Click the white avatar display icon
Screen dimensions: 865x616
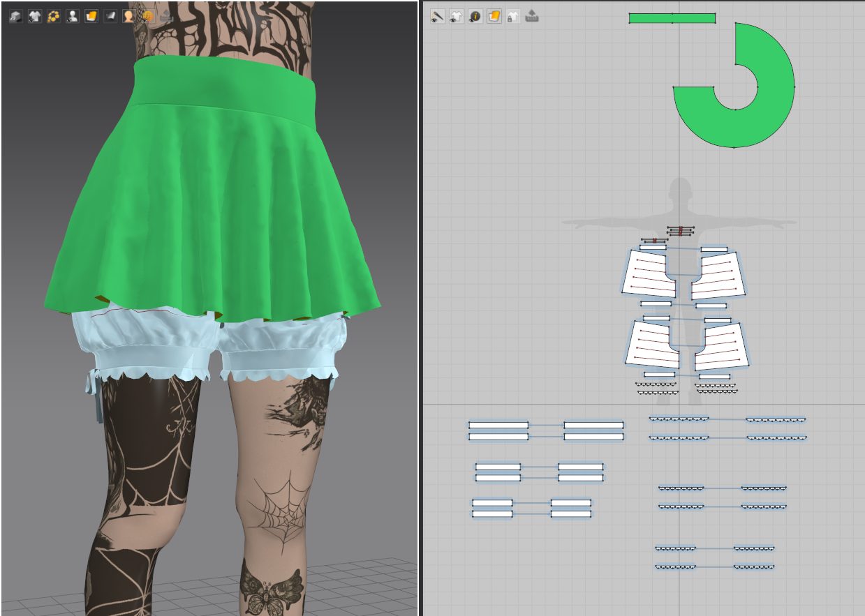tap(72, 16)
